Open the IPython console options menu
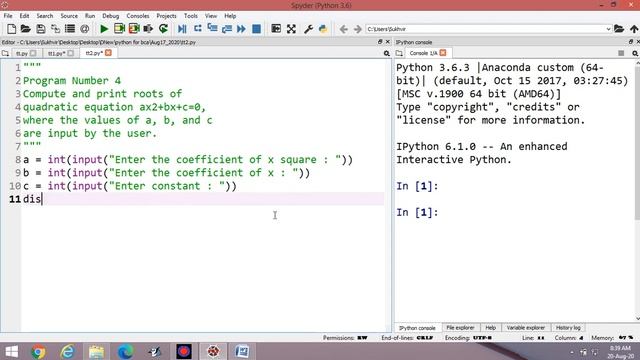This screenshot has width=640, height=360. (x=635, y=53)
